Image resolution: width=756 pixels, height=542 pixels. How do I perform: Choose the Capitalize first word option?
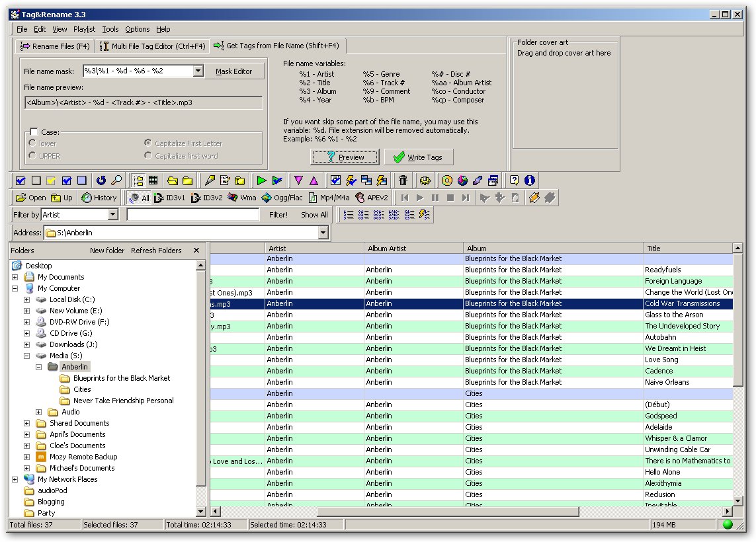coord(148,156)
